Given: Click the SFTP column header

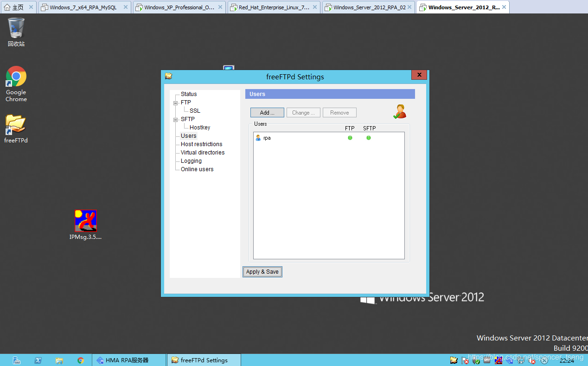Looking at the screenshot, I should [370, 128].
